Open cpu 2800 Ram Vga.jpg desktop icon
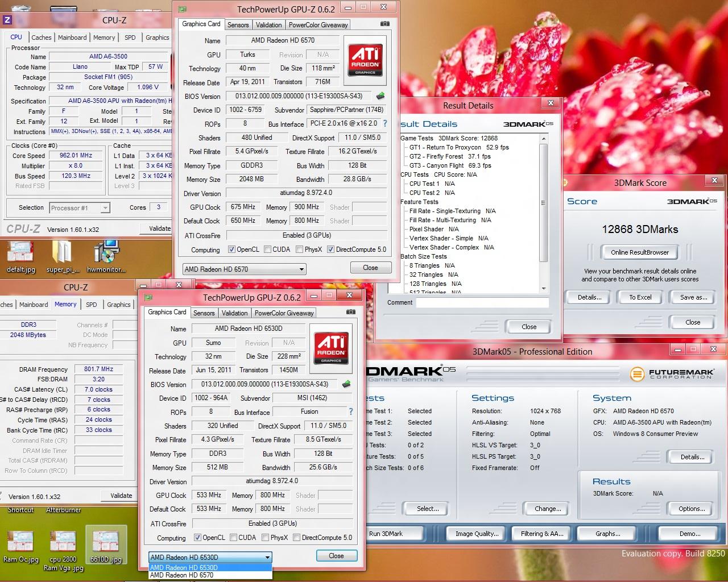This screenshot has height=582, width=728. point(63,551)
